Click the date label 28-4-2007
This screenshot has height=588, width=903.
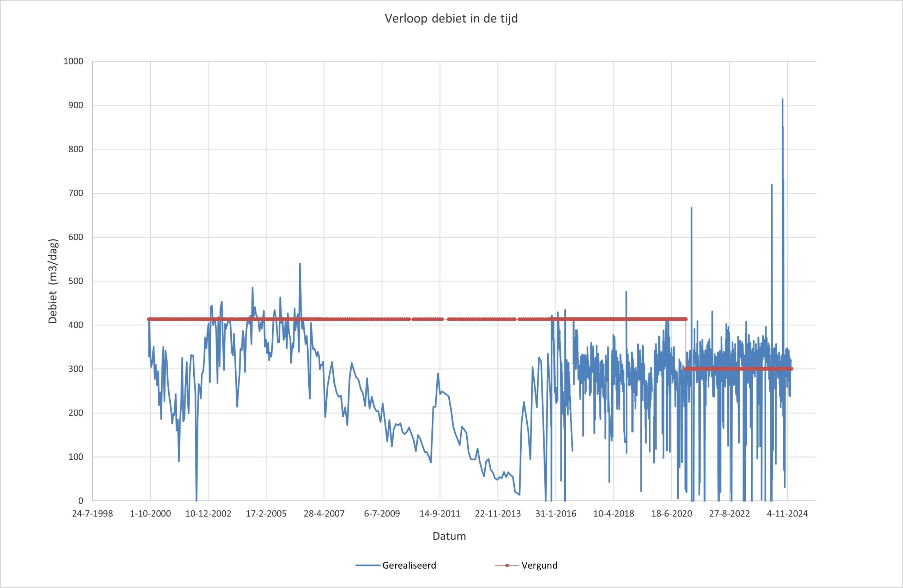pos(324,514)
